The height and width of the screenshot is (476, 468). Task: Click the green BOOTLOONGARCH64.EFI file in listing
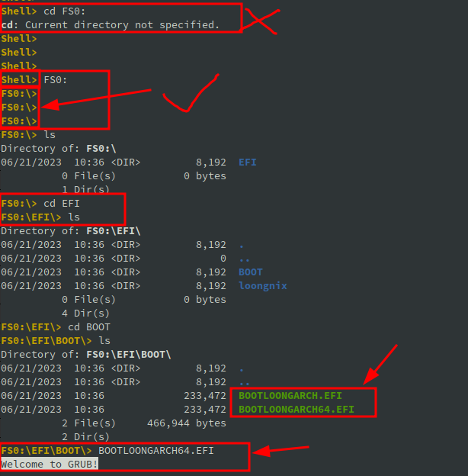coord(296,410)
